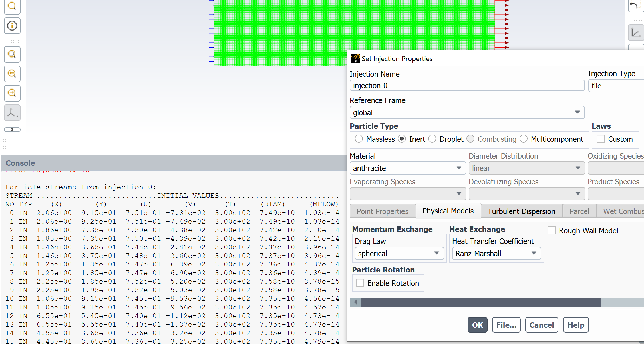Image resolution: width=644 pixels, height=344 pixels.
Task: Select the zoom to area tool
Action: click(x=12, y=54)
